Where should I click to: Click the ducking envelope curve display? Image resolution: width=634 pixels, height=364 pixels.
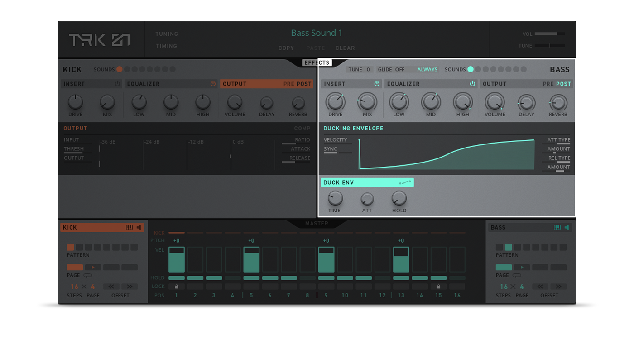point(447,154)
